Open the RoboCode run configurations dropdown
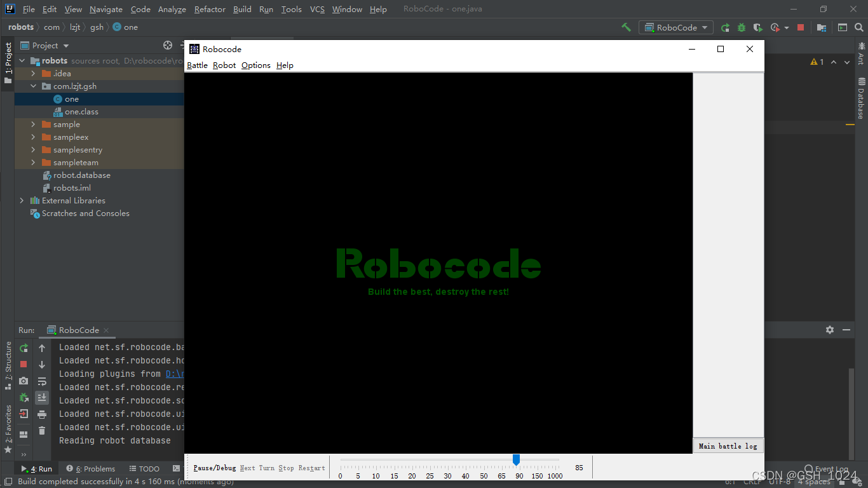The height and width of the screenshot is (488, 868). (675, 27)
